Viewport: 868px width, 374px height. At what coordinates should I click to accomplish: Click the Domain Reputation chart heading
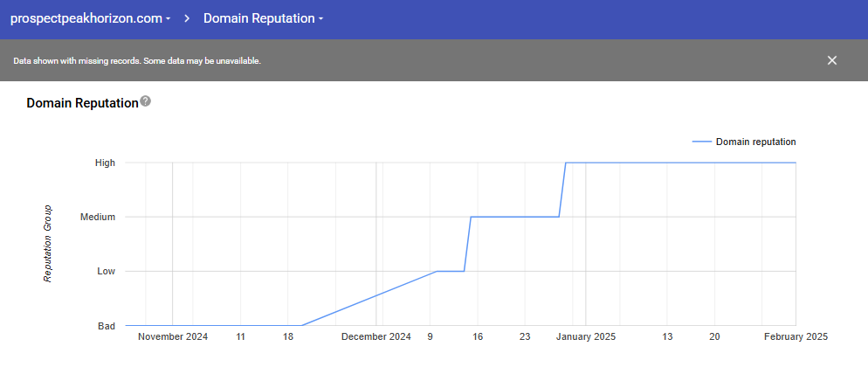coord(82,103)
